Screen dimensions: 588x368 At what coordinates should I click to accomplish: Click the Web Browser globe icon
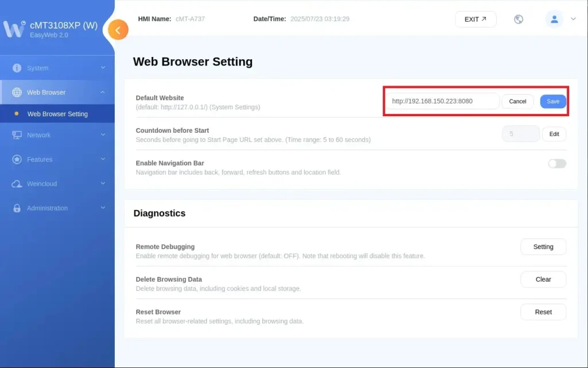pyautogui.click(x=17, y=93)
